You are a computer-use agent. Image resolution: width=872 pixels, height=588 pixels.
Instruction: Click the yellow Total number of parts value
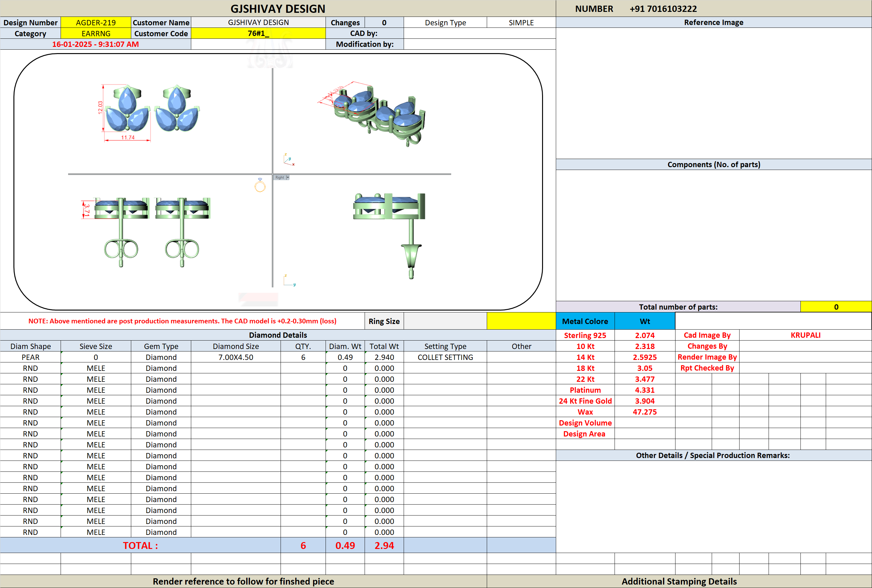pyautogui.click(x=836, y=307)
